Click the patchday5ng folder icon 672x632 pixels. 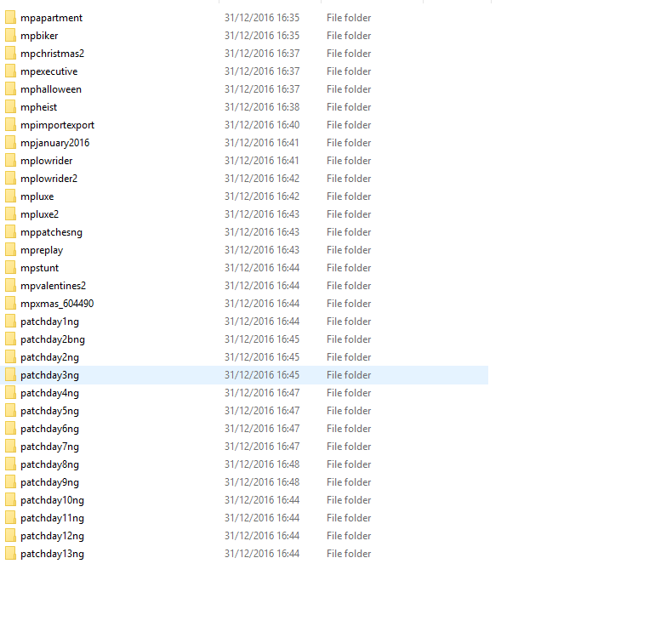(x=11, y=411)
